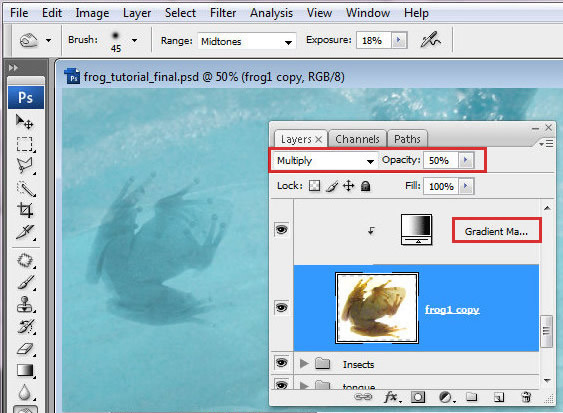Open the Layer menu

[137, 13]
